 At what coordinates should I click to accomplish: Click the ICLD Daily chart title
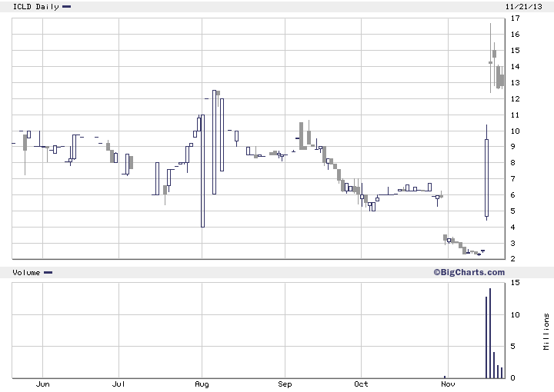[35, 7]
